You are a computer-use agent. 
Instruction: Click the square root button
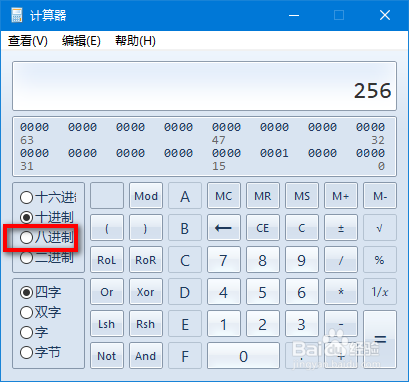coord(380,228)
